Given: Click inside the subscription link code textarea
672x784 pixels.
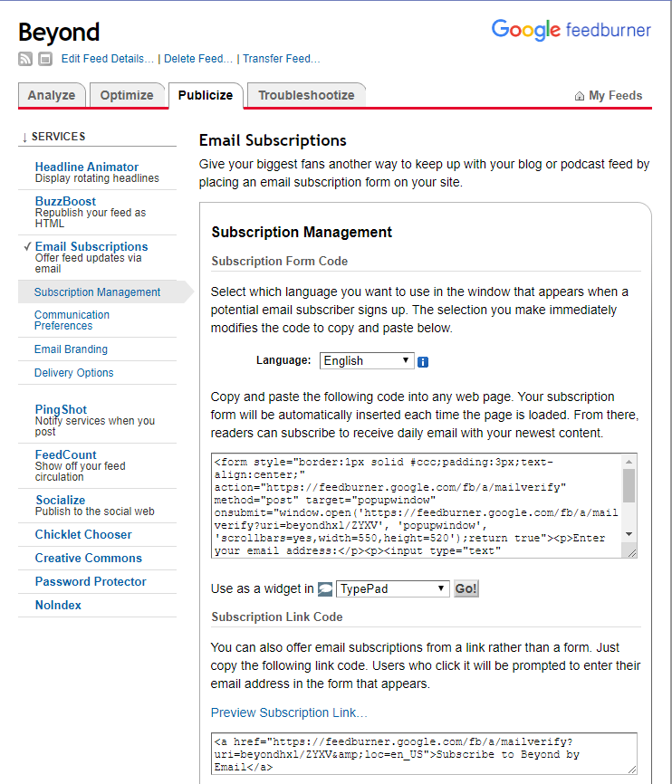Looking at the screenshot, I should click(x=423, y=753).
